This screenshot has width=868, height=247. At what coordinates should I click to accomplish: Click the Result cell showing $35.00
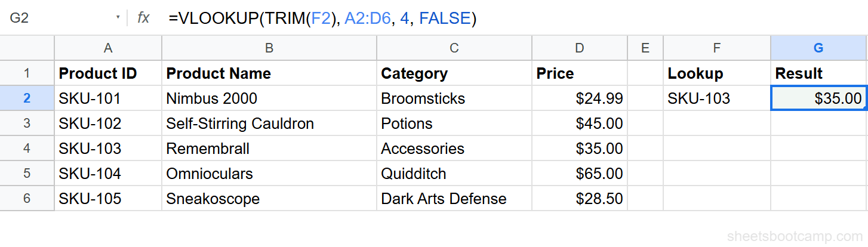coord(819,98)
